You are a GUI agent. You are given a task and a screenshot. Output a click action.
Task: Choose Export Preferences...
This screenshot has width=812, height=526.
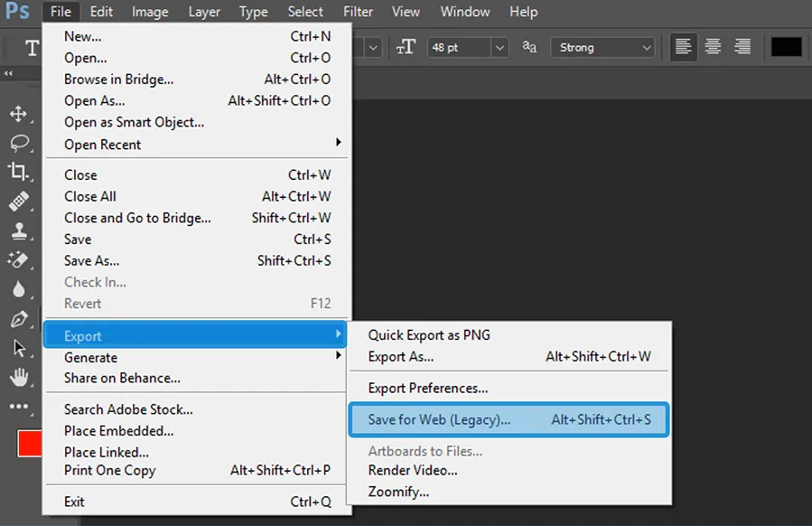509,388
